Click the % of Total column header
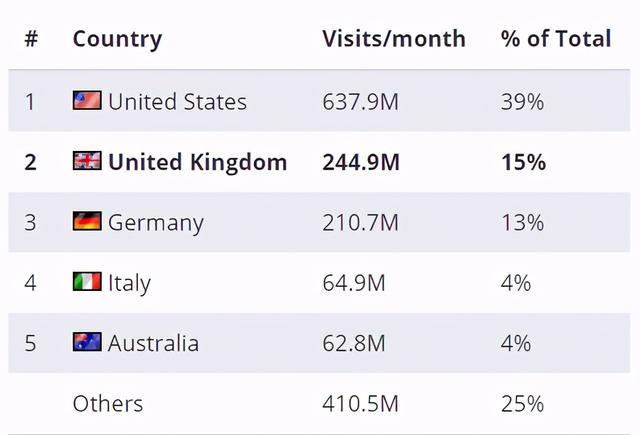 tap(555, 39)
